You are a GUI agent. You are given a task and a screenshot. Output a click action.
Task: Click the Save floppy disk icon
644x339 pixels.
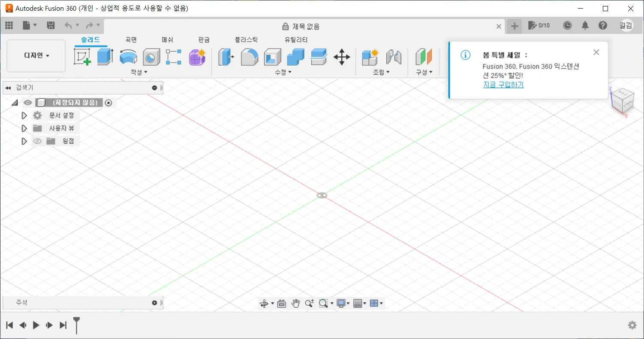click(x=51, y=26)
